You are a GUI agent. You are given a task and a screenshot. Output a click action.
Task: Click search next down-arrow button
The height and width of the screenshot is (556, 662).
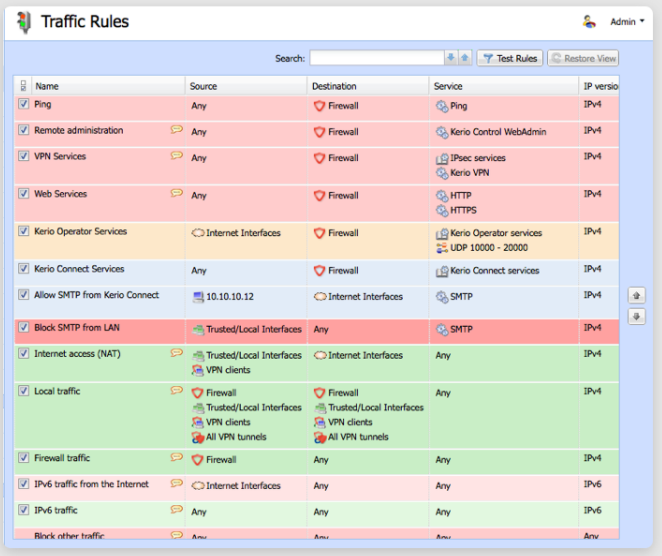(451, 58)
